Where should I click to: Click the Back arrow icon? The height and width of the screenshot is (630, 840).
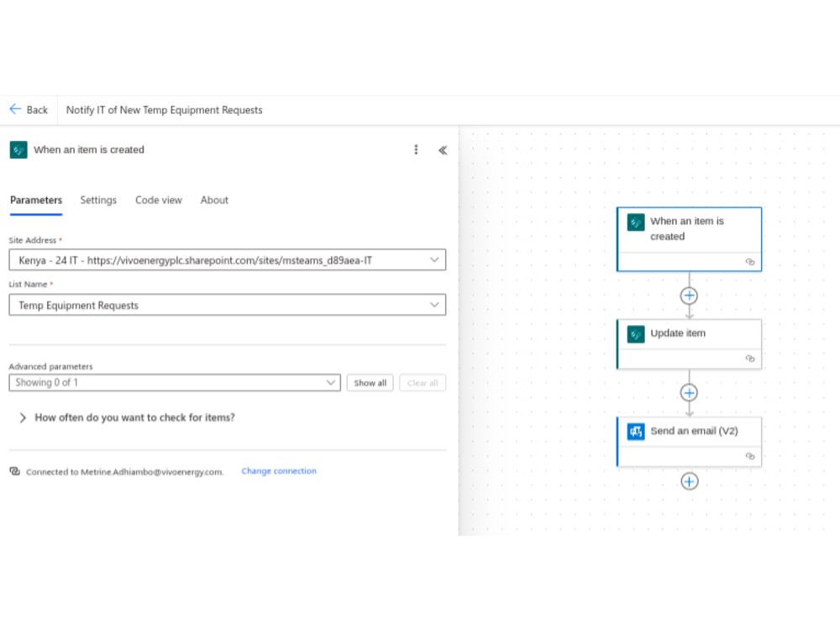tap(15, 109)
